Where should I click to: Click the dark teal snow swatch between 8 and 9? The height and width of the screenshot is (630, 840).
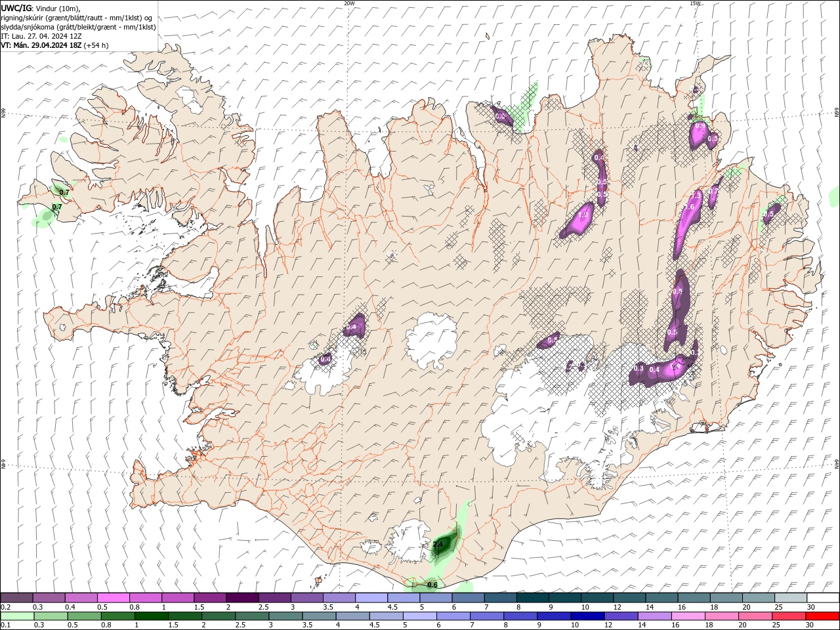point(533,598)
